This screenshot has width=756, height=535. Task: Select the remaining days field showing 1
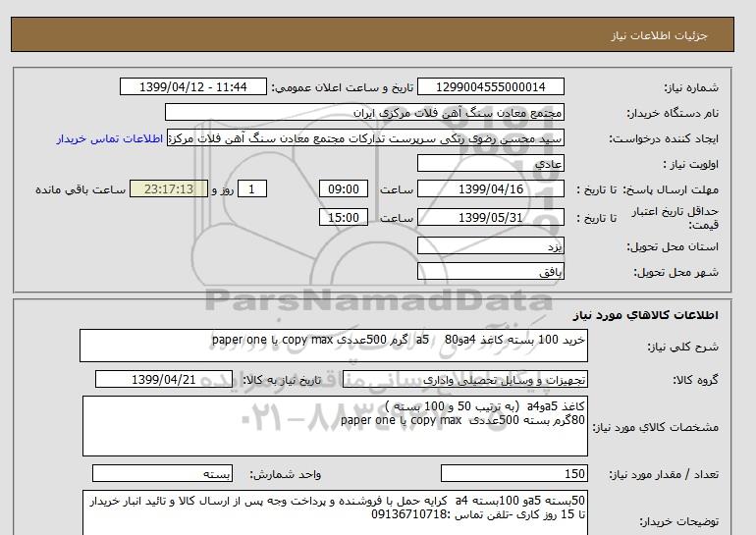[252, 188]
